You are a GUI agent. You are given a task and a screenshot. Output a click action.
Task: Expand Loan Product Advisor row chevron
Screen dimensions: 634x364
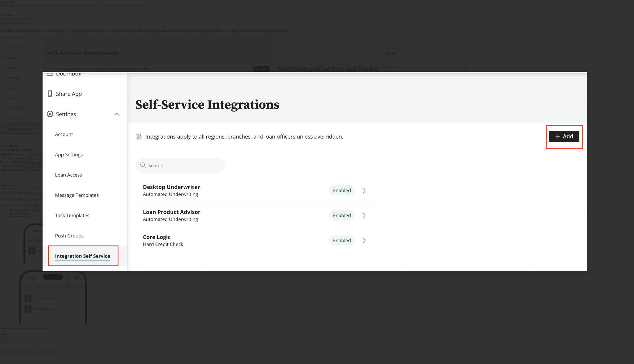(364, 216)
